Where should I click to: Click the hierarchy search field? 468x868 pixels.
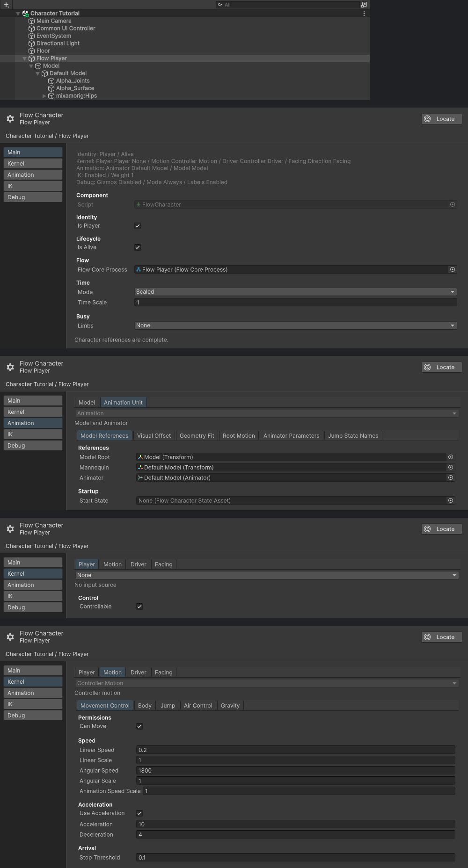pyautogui.click(x=287, y=5)
